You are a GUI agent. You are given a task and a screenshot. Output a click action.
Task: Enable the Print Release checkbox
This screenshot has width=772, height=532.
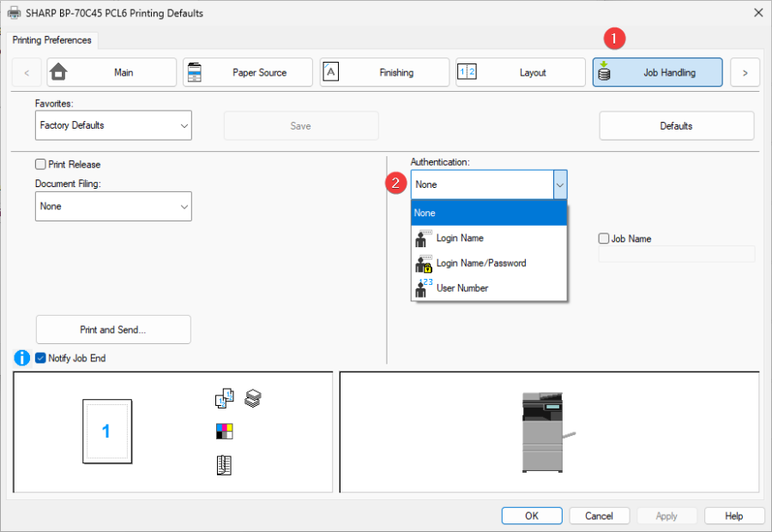[x=39, y=164]
